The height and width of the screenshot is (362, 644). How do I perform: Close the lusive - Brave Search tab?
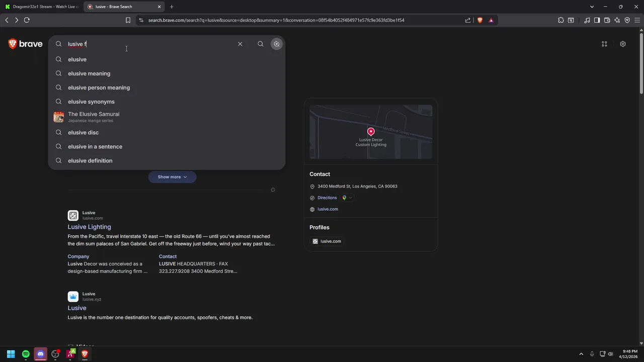159,7
